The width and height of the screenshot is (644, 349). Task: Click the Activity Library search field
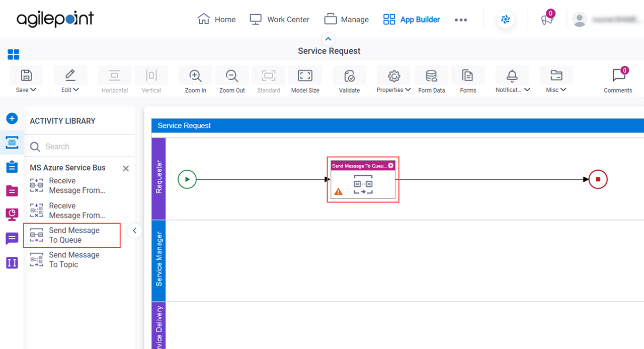(79, 147)
